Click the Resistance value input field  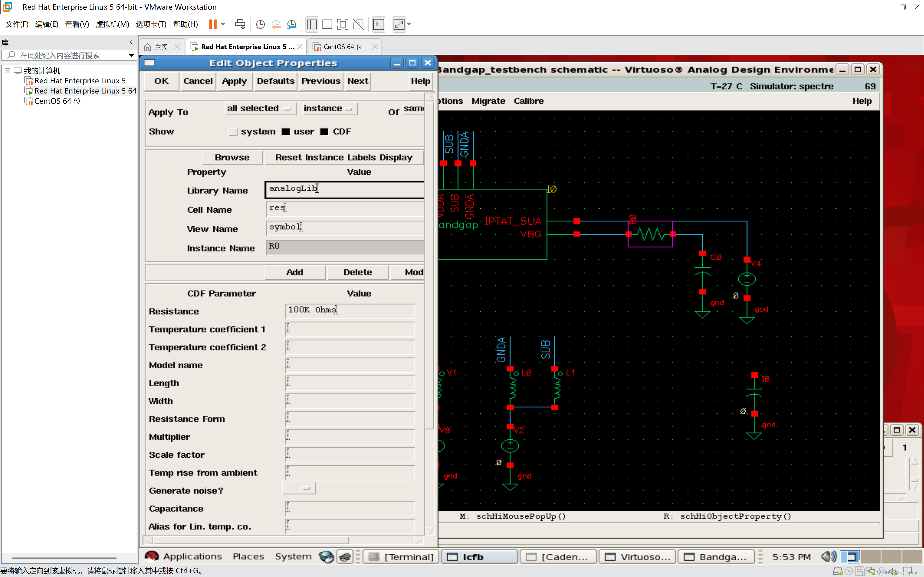pyautogui.click(x=350, y=311)
